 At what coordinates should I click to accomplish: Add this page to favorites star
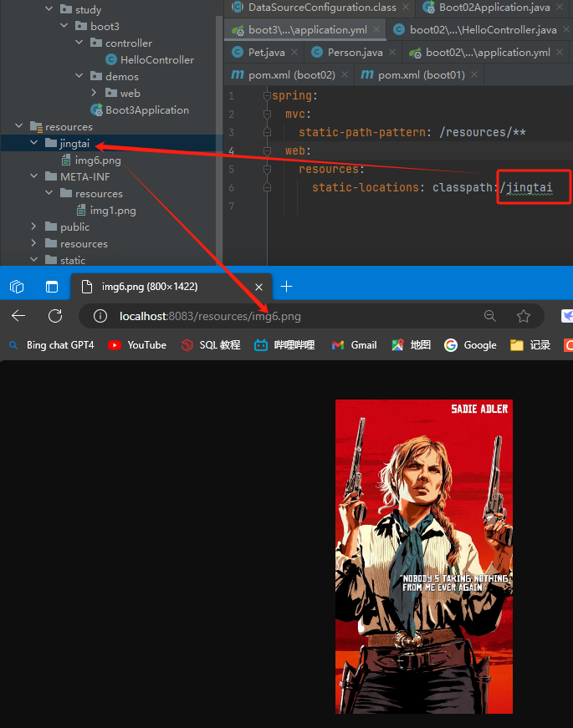click(524, 316)
